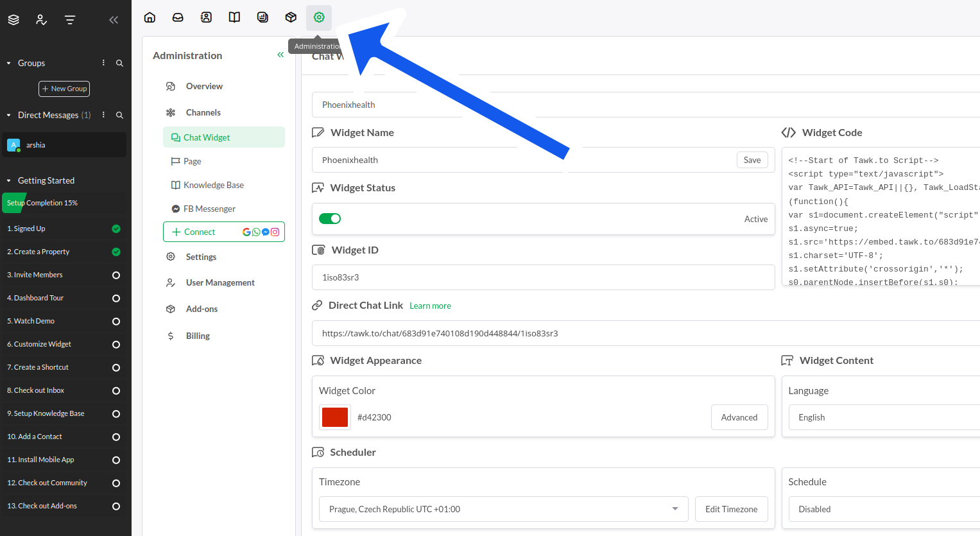The height and width of the screenshot is (536, 980).
Task: Open the Home dashboard icon
Action: [x=150, y=17]
